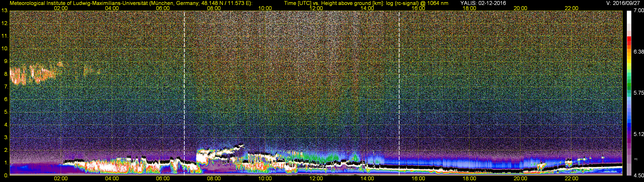The height and width of the screenshot is (182, 644).
Task: Click the 04:00 label on the top axis
Action: click(x=112, y=8)
